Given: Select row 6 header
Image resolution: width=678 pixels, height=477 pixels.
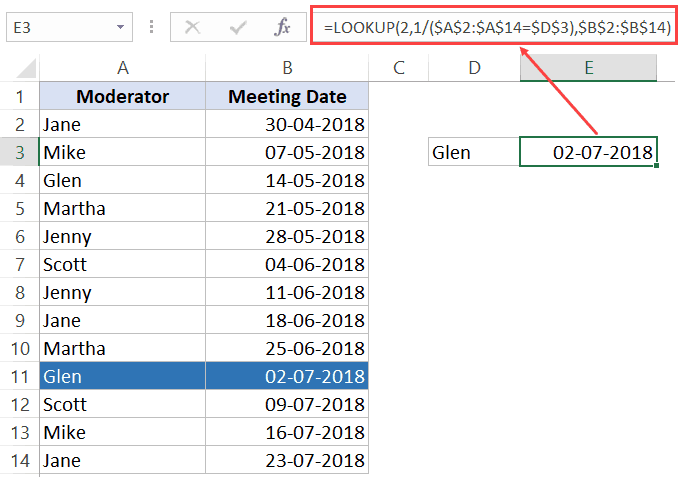Looking at the screenshot, I should click(19, 237).
